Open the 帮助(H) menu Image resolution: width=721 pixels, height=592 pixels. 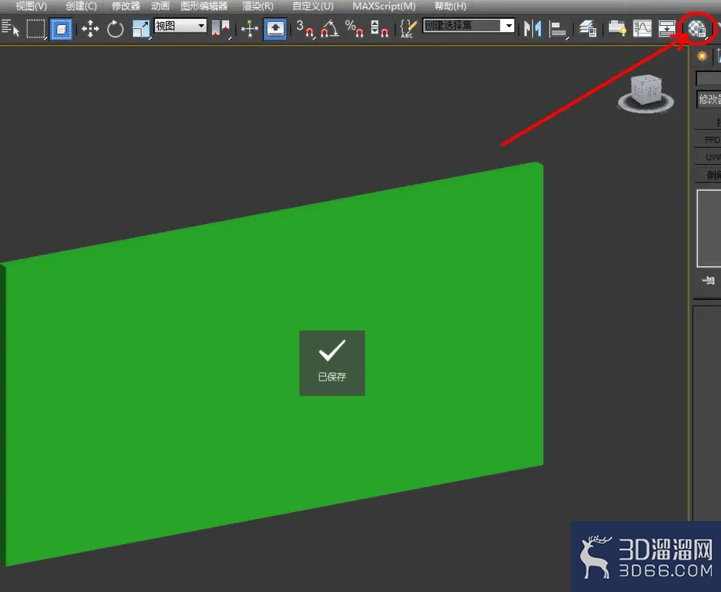pyautogui.click(x=450, y=6)
